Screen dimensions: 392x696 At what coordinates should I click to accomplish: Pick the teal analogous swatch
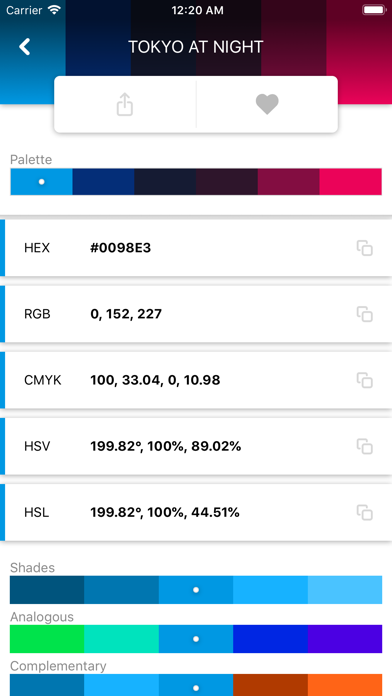pyautogui.click(x=122, y=639)
